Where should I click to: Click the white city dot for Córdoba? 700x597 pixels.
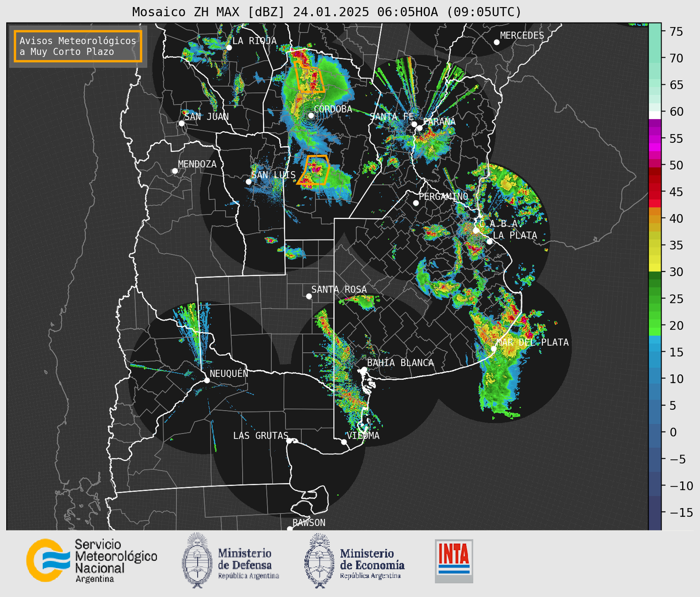(311, 115)
